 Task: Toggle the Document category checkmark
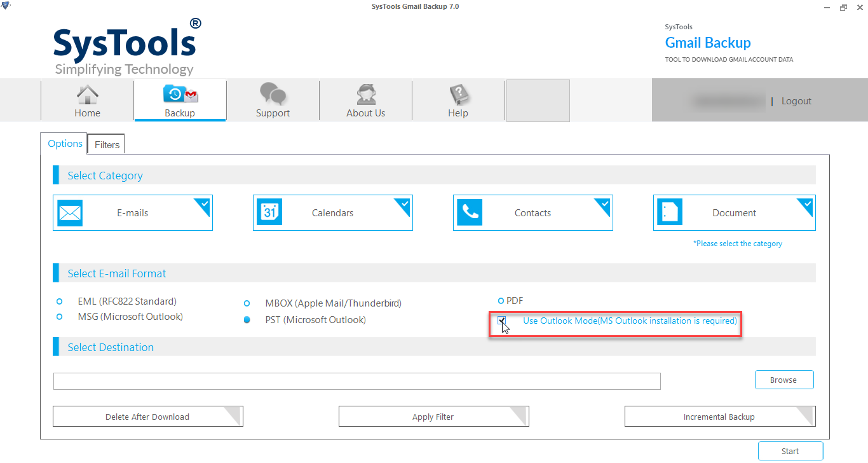click(807, 204)
